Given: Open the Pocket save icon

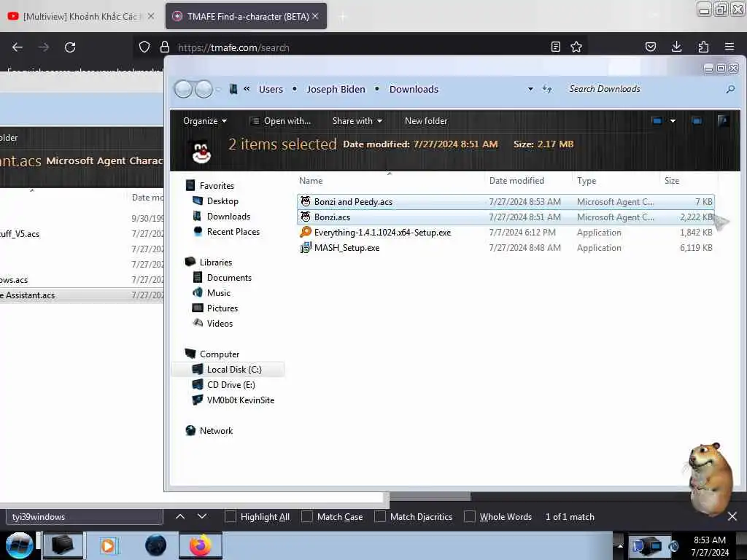Looking at the screenshot, I should click(x=651, y=47).
